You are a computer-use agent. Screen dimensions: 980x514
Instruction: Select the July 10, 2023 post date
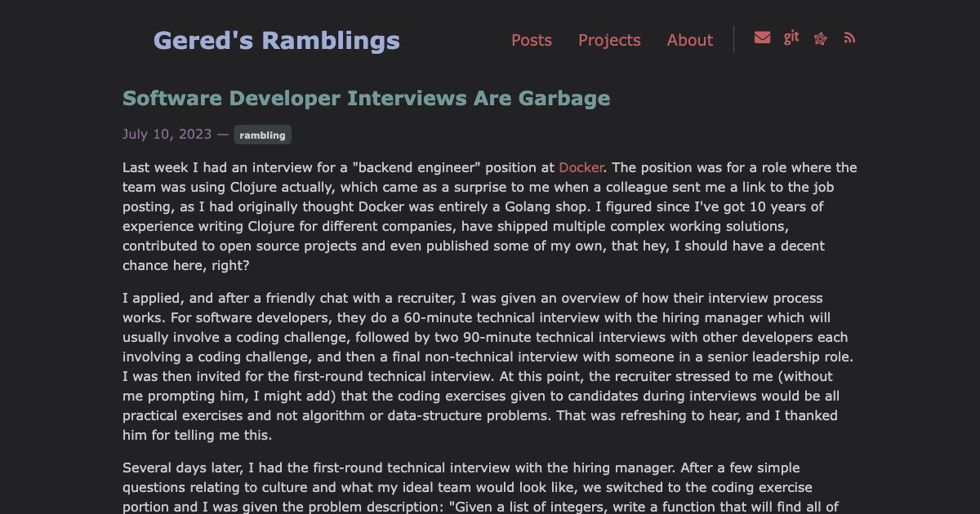click(x=167, y=134)
